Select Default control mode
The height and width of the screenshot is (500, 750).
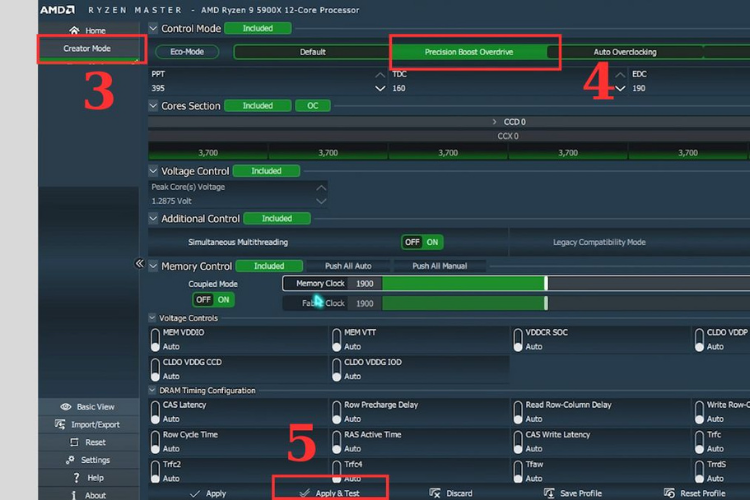(313, 52)
